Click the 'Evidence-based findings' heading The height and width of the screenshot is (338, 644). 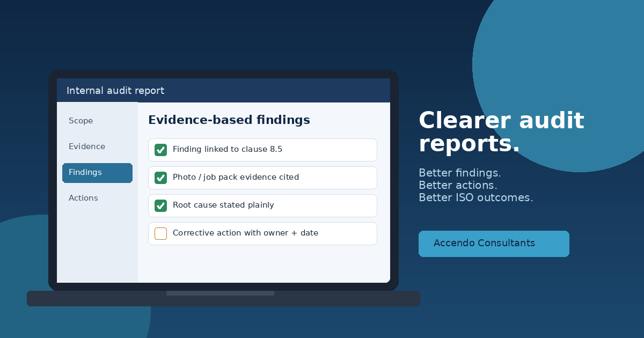(x=229, y=120)
